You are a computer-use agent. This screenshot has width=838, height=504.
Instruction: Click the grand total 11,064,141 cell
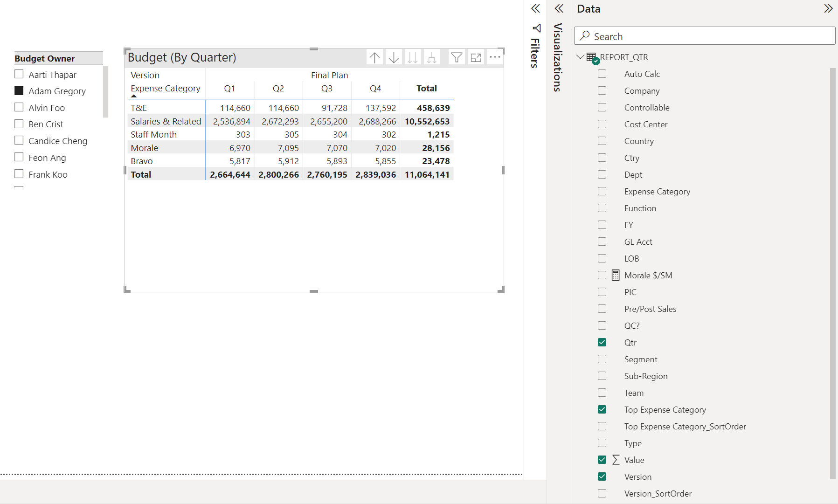click(x=427, y=174)
